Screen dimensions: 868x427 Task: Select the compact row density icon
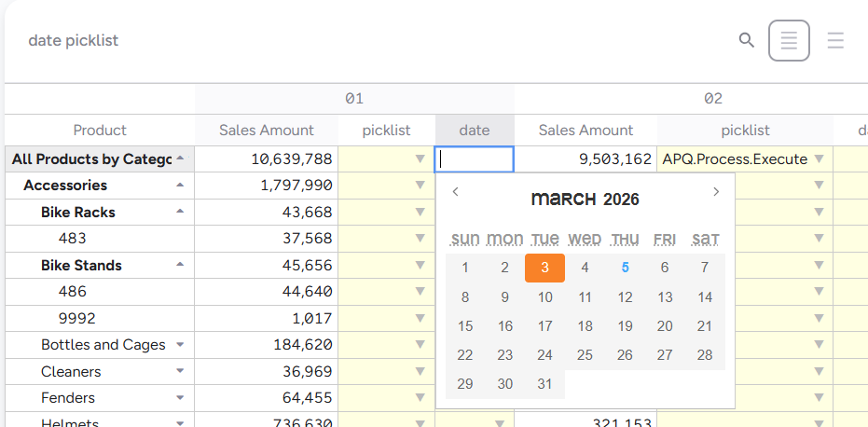tap(789, 41)
